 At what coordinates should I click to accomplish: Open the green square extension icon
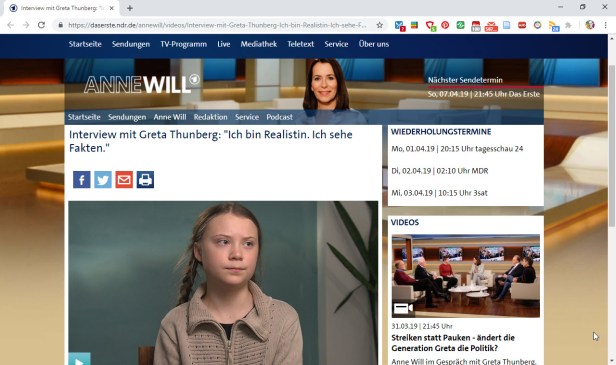click(x=460, y=25)
